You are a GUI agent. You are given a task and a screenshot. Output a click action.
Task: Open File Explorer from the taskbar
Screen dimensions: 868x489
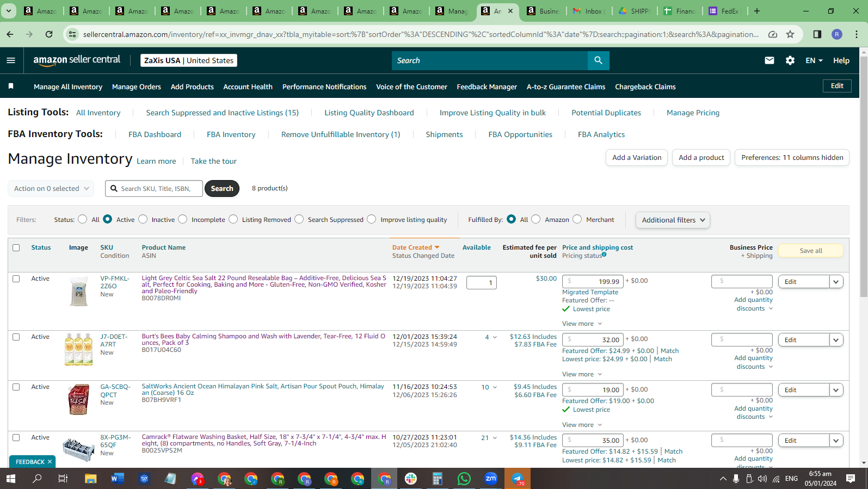[x=90, y=479]
